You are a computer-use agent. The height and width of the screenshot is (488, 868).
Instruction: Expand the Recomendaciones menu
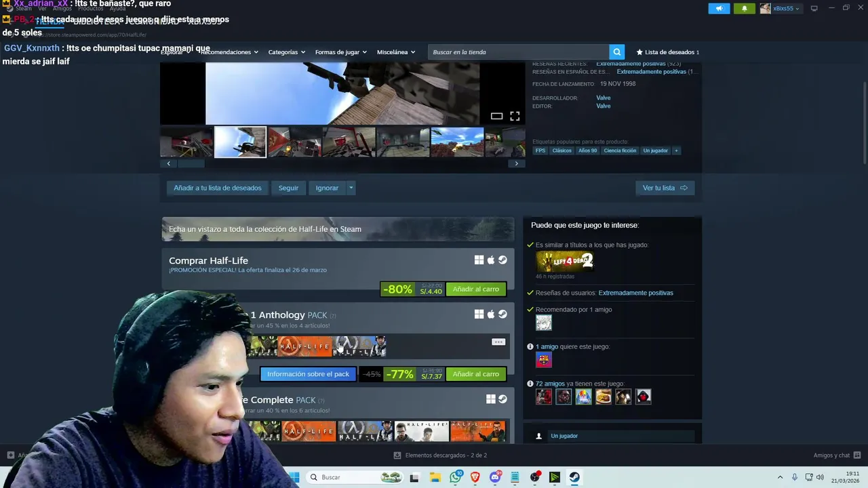(229, 52)
